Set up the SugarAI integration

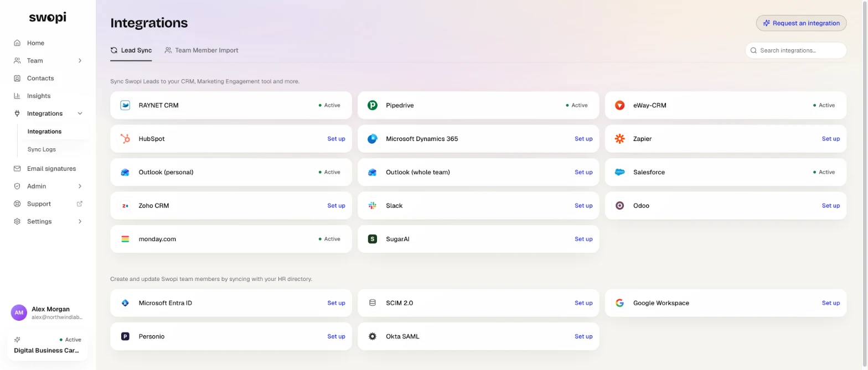583,239
